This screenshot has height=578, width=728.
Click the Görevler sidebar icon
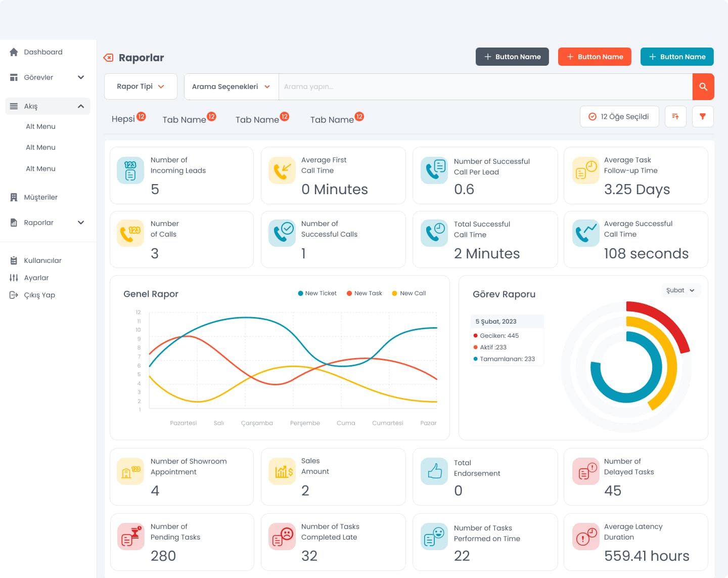(14, 77)
